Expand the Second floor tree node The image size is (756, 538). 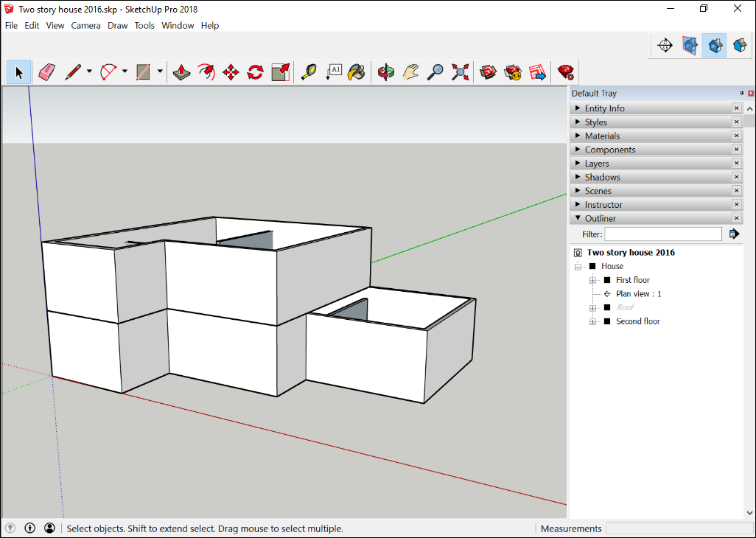click(x=592, y=321)
